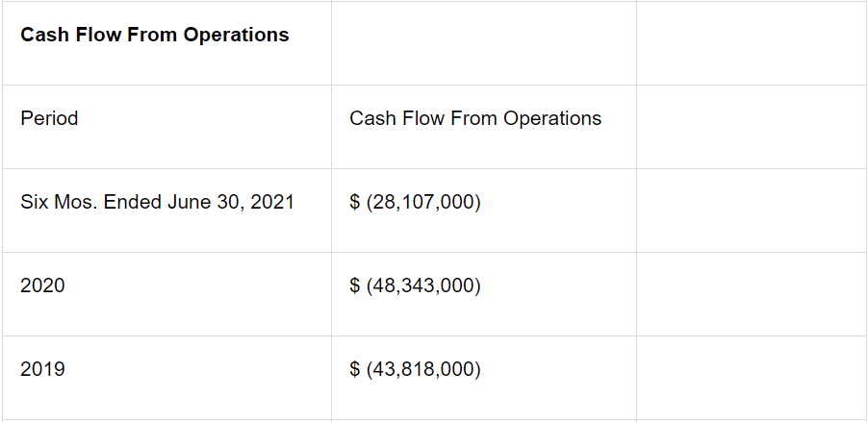868x422 pixels.
Task: Click the $ (48,343,000) value
Action: point(415,285)
